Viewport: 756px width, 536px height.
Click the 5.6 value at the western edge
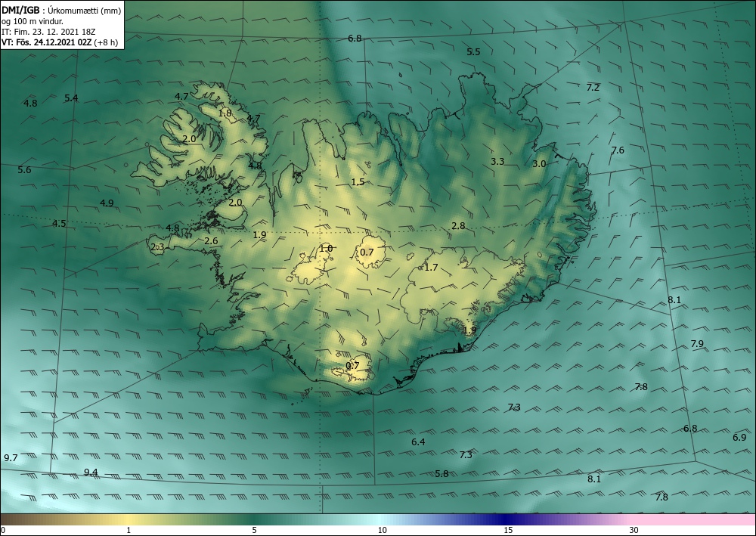[x=24, y=169]
